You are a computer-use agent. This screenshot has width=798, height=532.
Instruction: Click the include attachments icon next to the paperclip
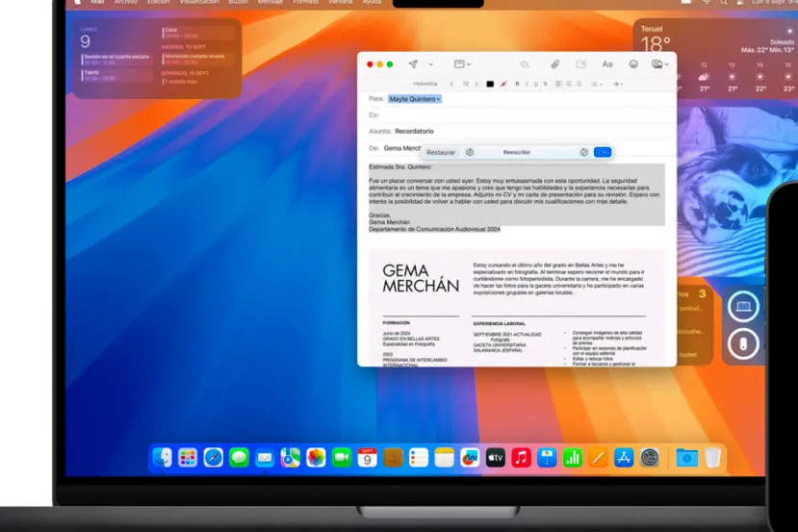click(x=580, y=64)
